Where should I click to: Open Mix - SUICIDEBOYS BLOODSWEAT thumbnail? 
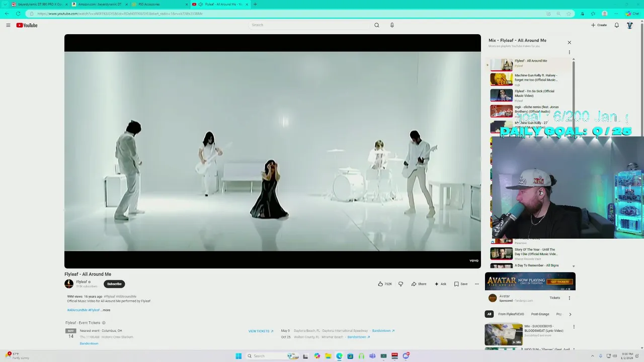(504, 334)
